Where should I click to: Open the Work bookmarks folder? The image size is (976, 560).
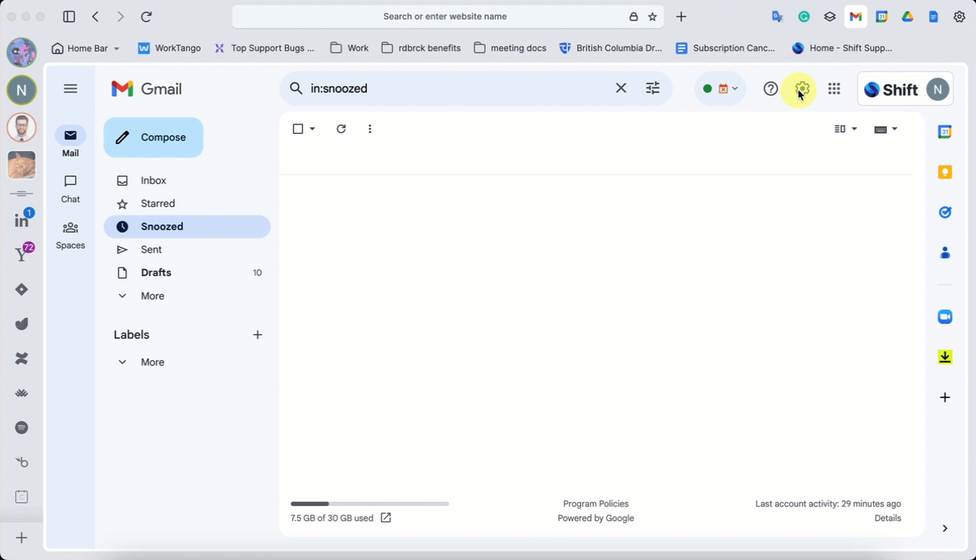(x=349, y=48)
